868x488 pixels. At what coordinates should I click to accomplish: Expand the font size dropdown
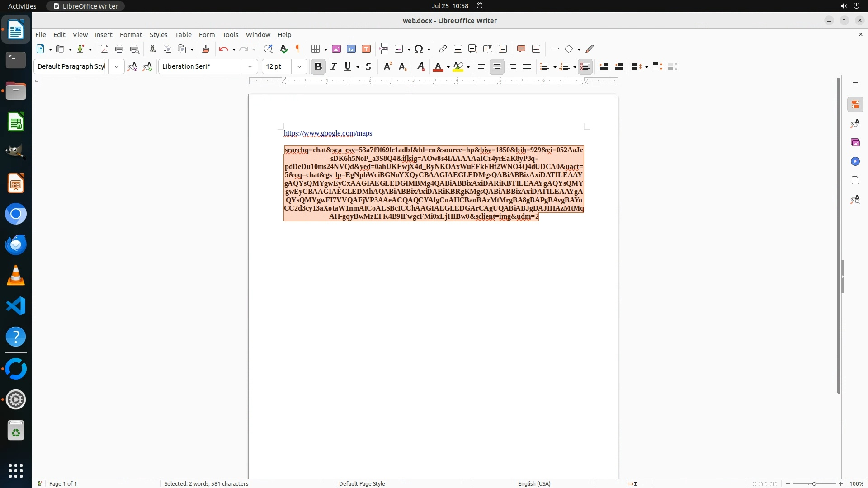pyautogui.click(x=299, y=66)
